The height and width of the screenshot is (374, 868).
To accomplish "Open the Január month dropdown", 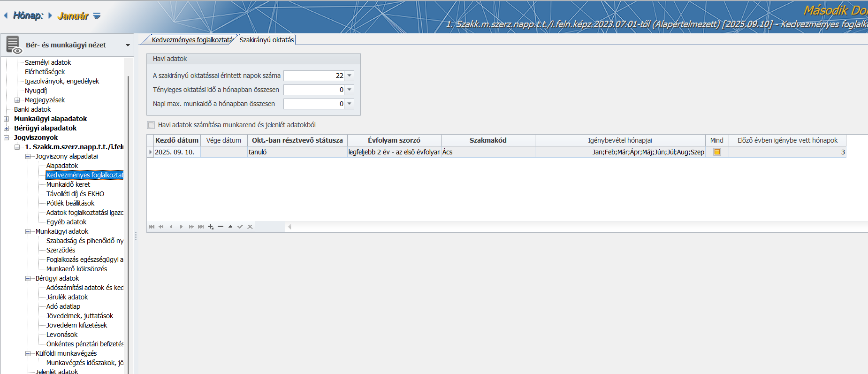I will pyautogui.click(x=97, y=16).
